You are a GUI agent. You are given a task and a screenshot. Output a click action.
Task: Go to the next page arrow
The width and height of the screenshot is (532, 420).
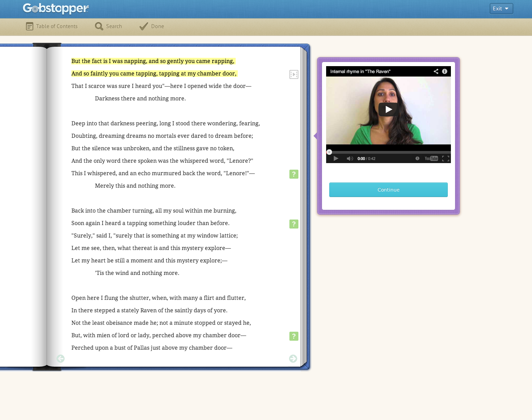pos(293,359)
